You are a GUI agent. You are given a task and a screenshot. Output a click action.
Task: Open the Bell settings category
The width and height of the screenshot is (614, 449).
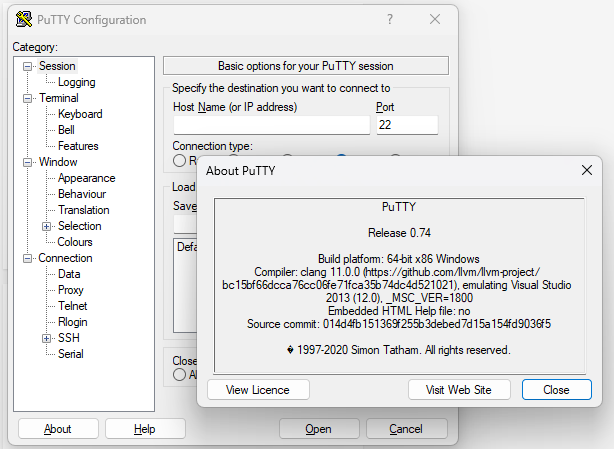pos(66,130)
